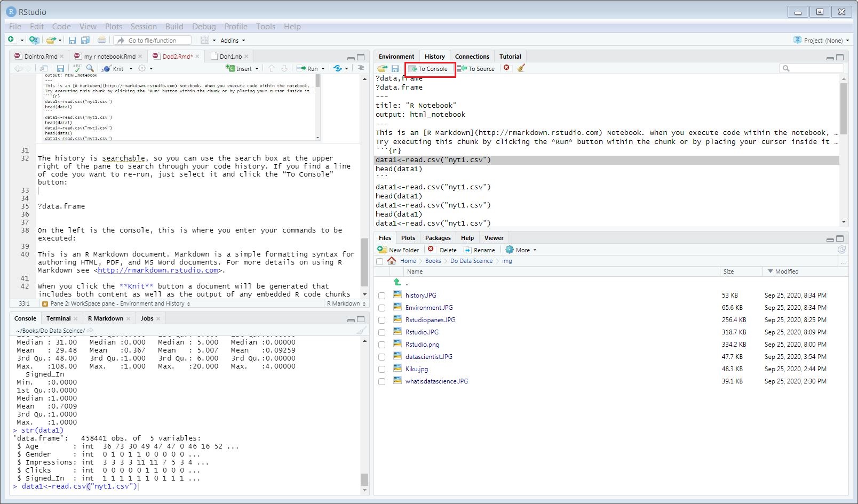
Task: Send the selected history to source
Action: [476, 69]
